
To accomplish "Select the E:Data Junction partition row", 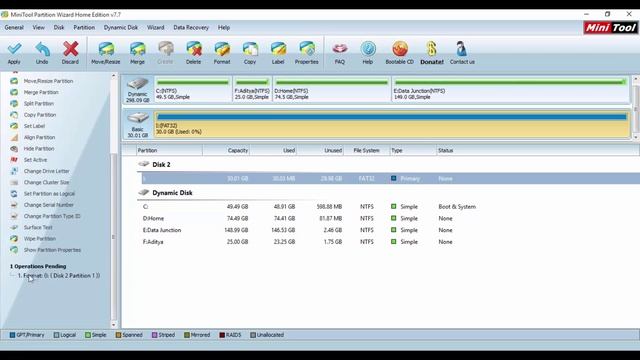I will [388, 230].
